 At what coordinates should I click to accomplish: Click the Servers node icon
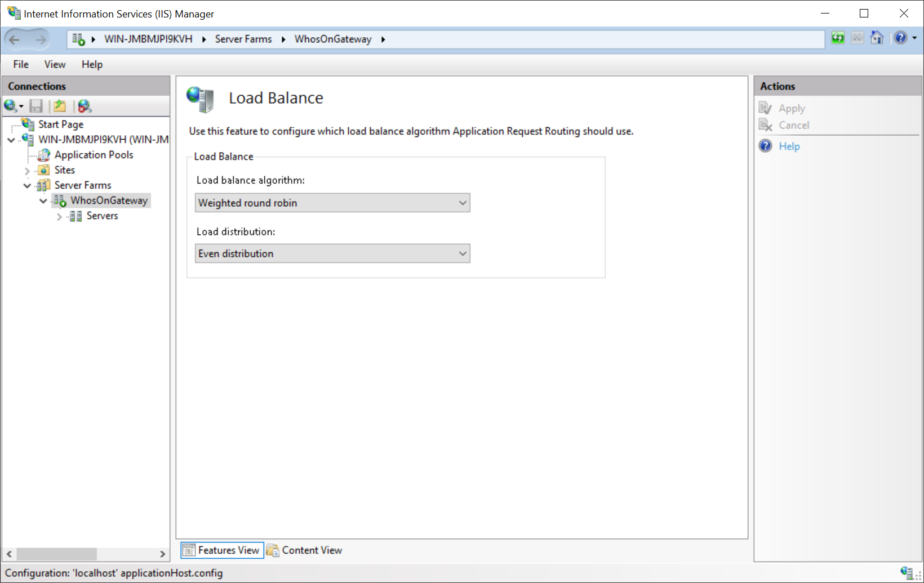point(75,216)
